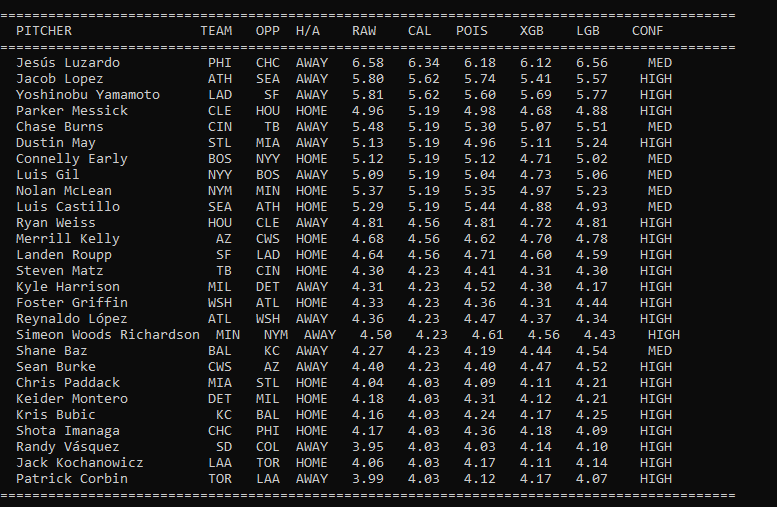The width and height of the screenshot is (777, 507).
Task: Select pitcher name Reynaldo López
Action: 72,319
